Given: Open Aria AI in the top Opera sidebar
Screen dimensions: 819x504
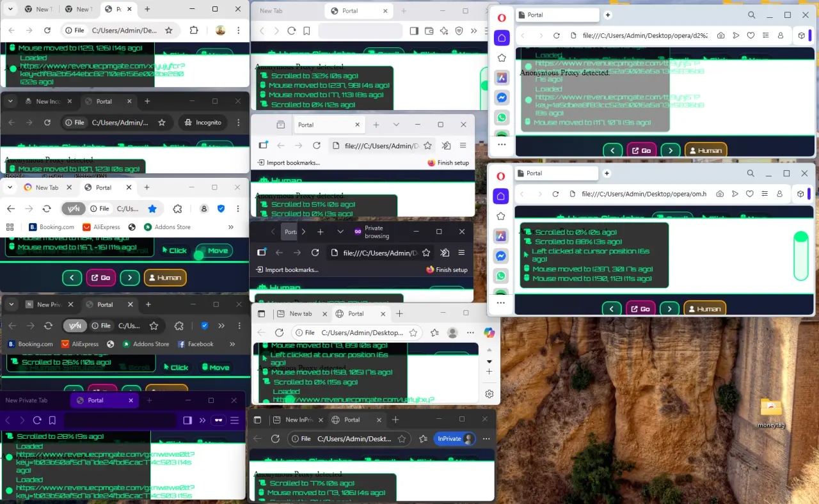Looking at the screenshot, I should 502,77.
